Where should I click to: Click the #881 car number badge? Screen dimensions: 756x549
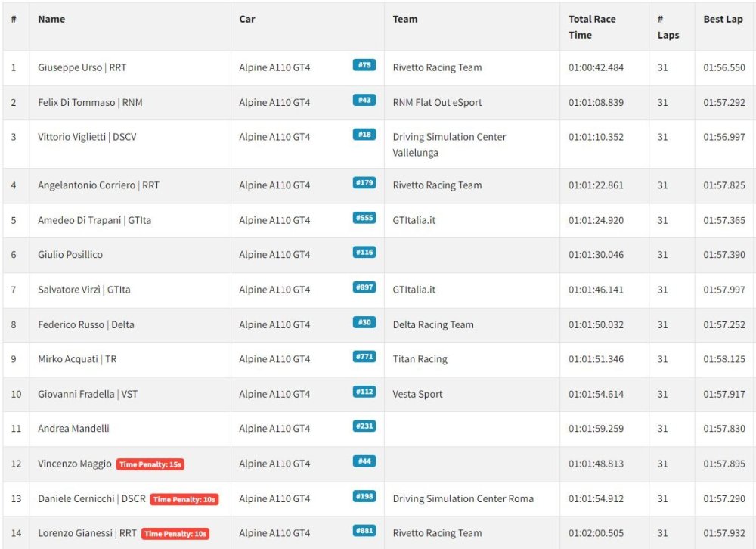point(364,531)
